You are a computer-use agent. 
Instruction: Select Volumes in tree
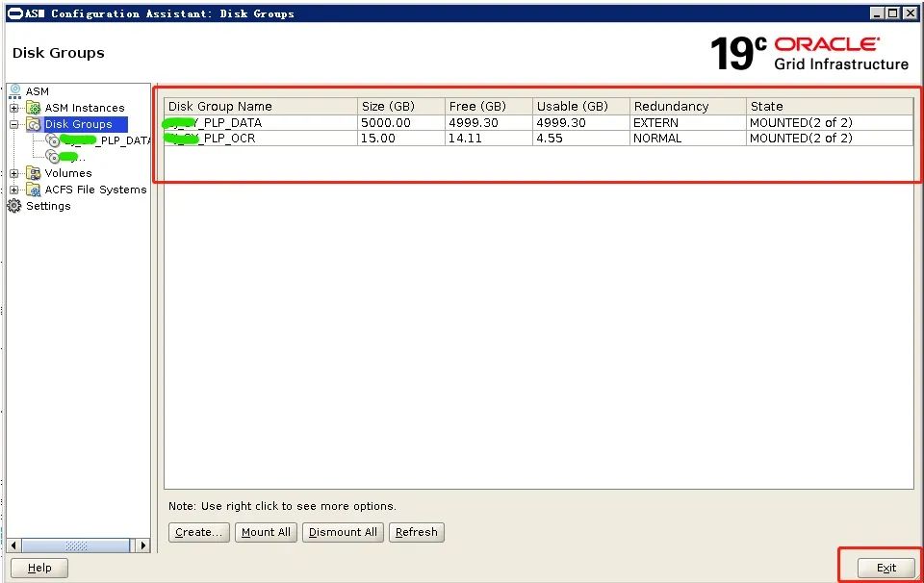pos(68,173)
